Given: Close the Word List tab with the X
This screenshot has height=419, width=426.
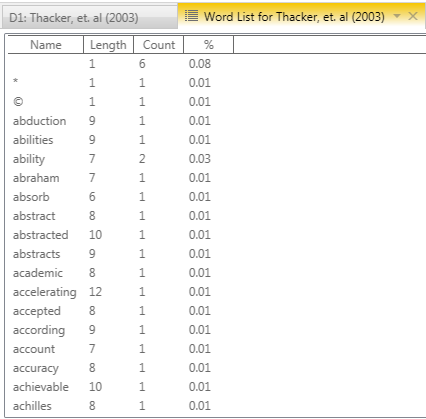Looking at the screenshot, I should [x=413, y=16].
